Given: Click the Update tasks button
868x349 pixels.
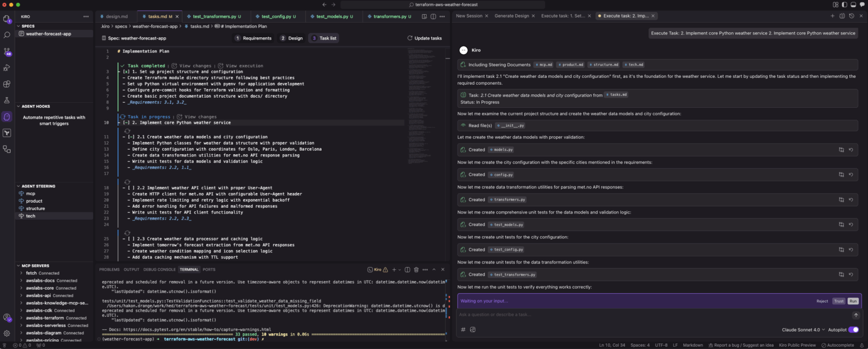Looking at the screenshot, I should tap(426, 38).
